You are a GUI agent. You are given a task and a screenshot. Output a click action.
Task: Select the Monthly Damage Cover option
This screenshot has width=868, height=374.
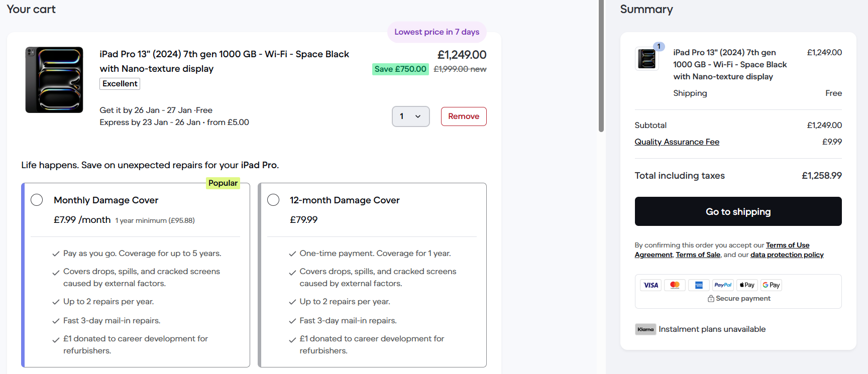tap(37, 200)
